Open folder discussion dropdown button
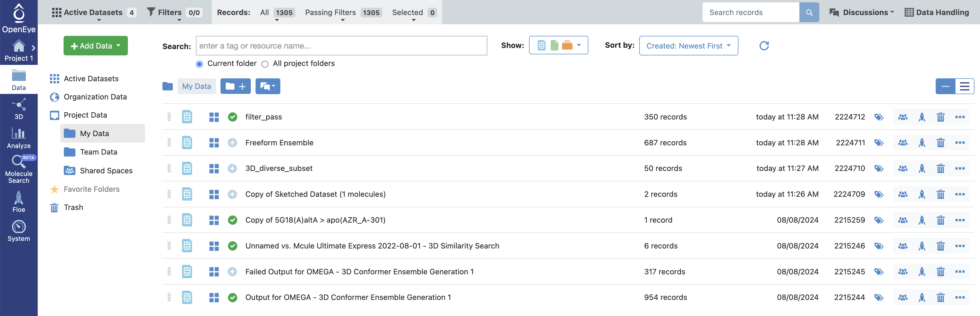The height and width of the screenshot is (316, 980). [268, 87]
